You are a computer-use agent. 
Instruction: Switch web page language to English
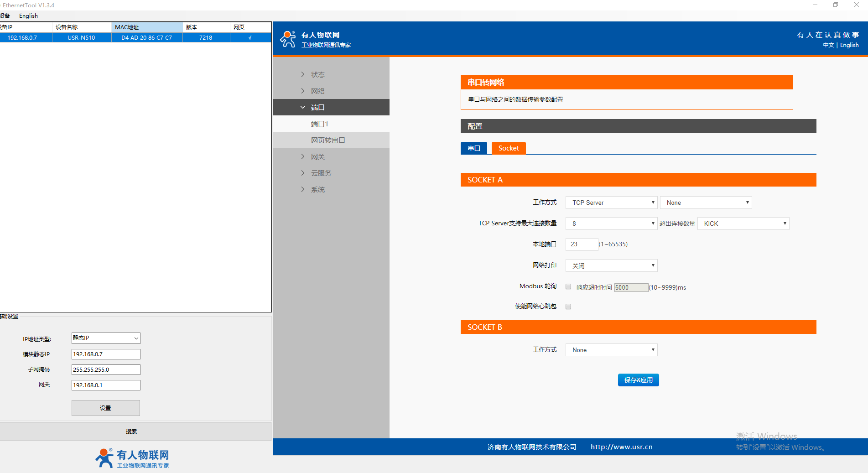pos(849,45)
